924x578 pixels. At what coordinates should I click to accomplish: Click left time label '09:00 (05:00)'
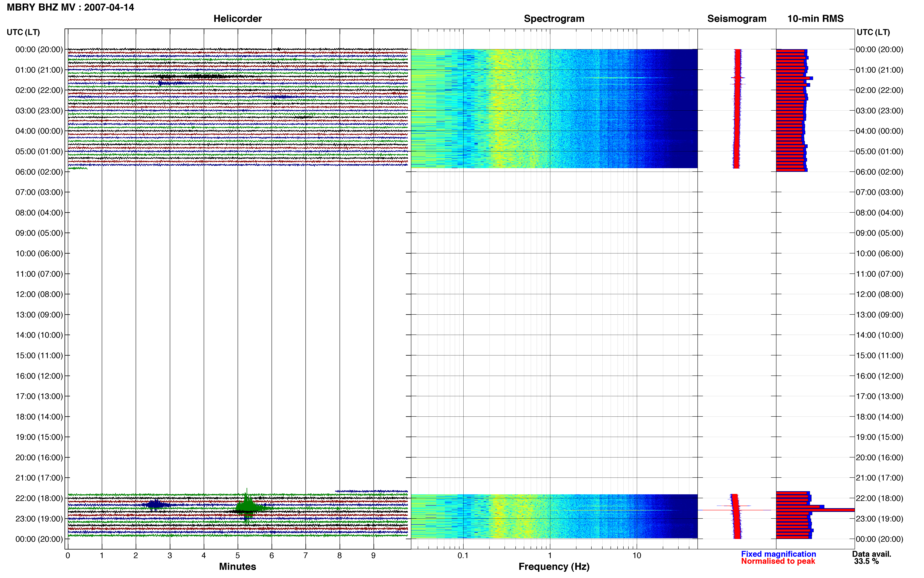[39, 233]
